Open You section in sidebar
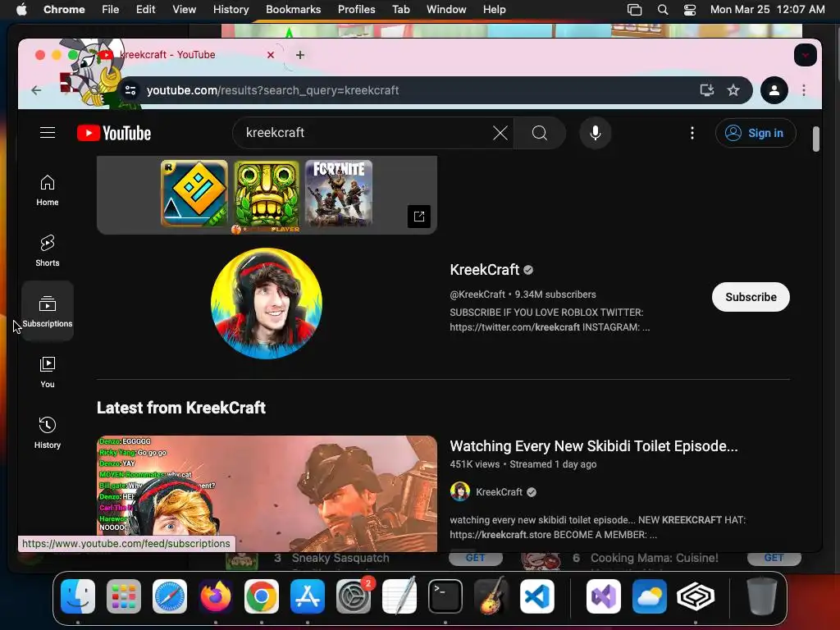The height and width of the screenshot is (630, 840). coord(48,372)
